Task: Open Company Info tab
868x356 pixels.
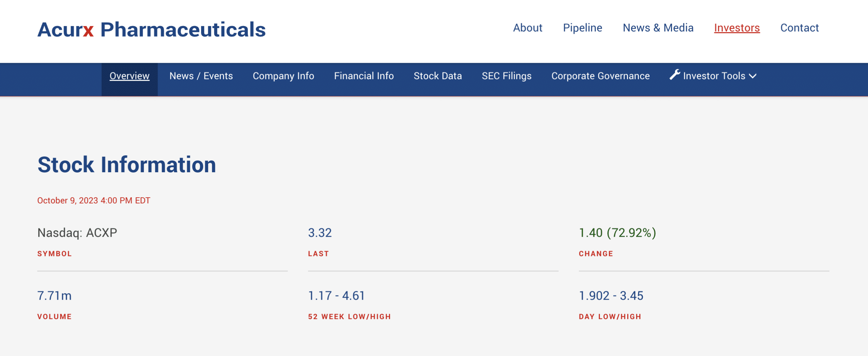Action: (x=283, y=76)
